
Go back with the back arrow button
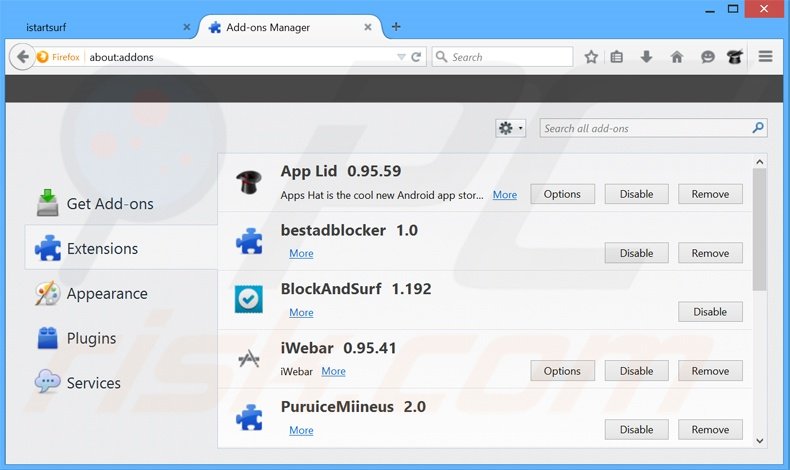point(22,57)
